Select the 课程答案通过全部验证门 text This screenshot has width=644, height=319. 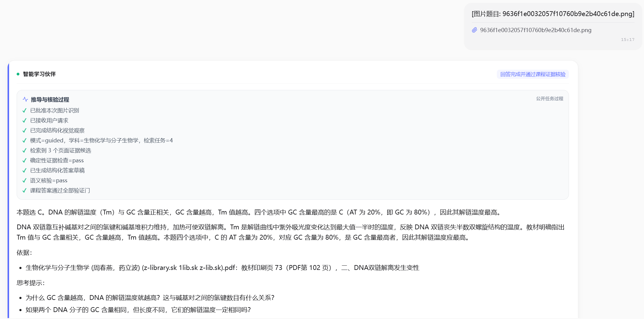tap(60, 191)
